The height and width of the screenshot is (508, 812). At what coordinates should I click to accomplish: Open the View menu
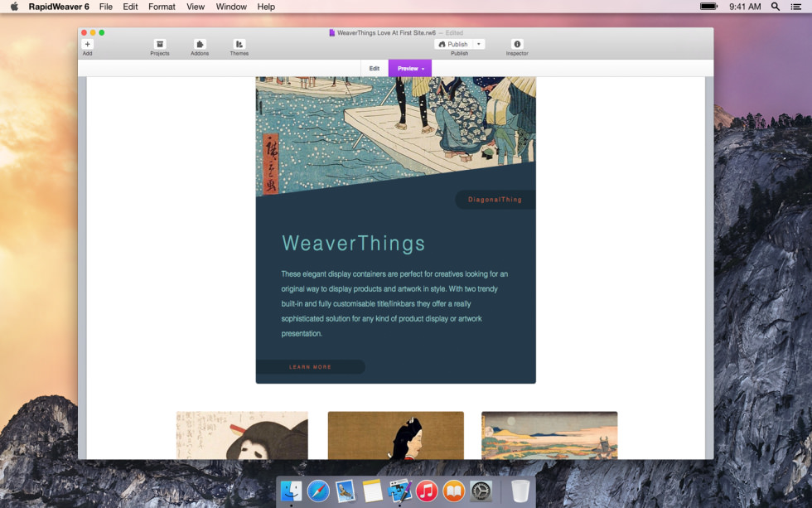click(x=196, y=7)
